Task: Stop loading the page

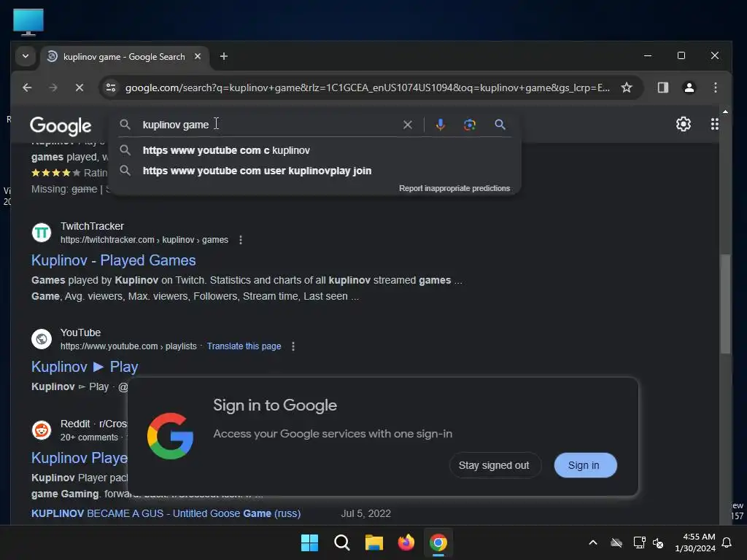Action: (x=80, y=87)
